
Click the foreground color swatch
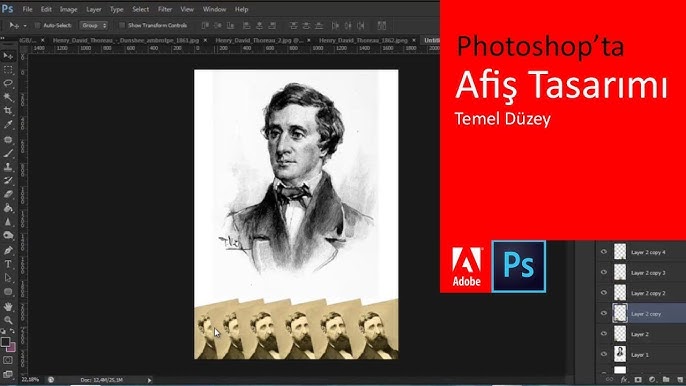(5, 342)
